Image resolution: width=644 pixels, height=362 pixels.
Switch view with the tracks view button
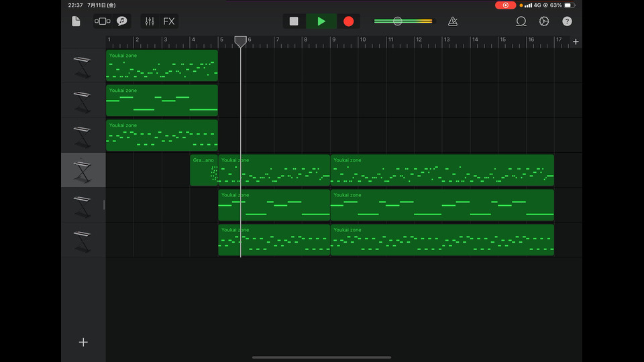(x=102, y=21)
